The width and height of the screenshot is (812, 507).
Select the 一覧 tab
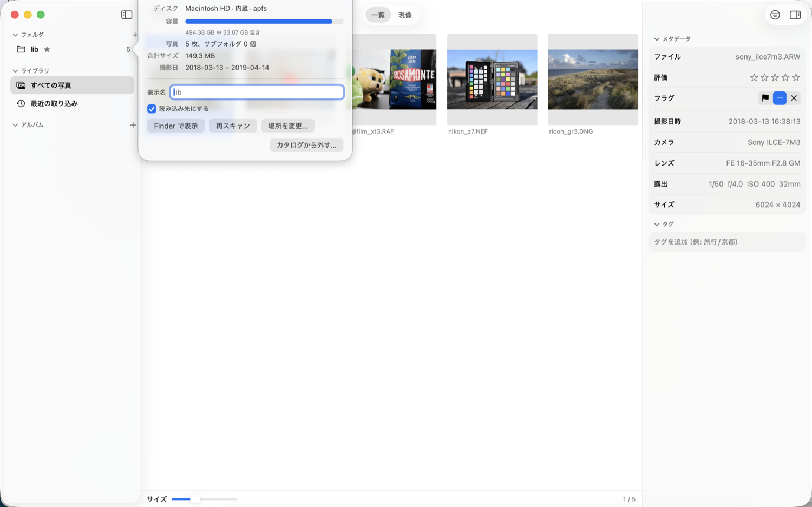[378, 15]
